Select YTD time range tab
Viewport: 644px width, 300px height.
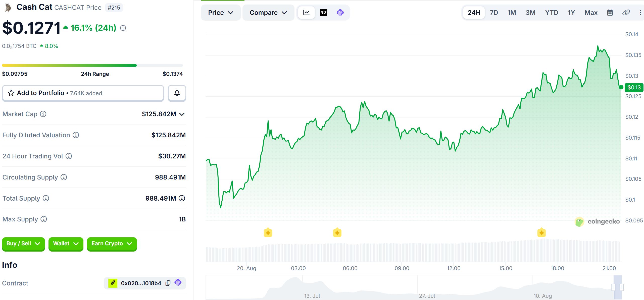(x=552, y=13)
